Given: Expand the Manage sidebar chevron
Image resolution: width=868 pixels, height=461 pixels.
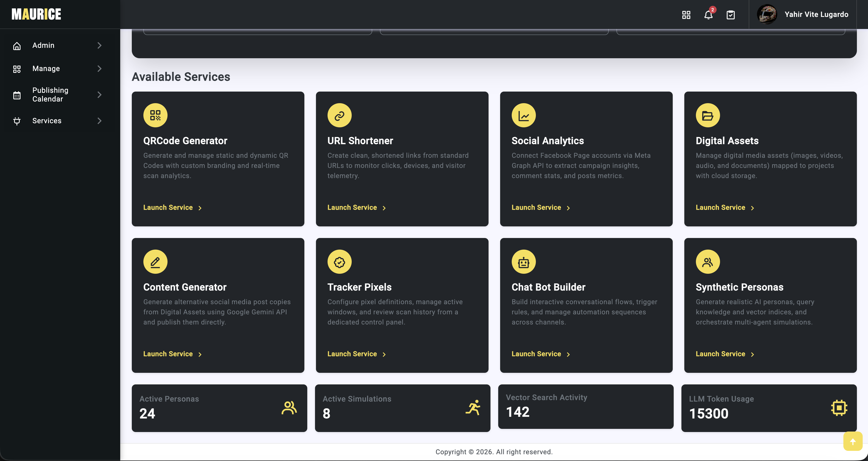Looking at the screenshot, I should (x=99, y=69).
